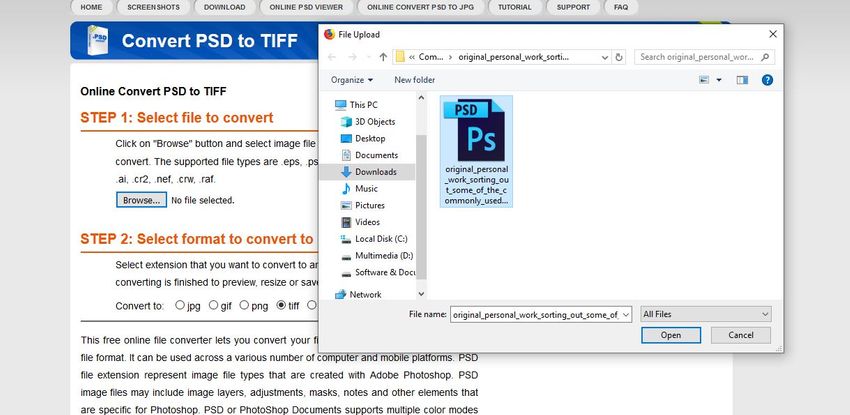The width and height of the screenshot is (850, 415).
Task: Click the blue help question mark icon
Action: click(x=767, y=79)
